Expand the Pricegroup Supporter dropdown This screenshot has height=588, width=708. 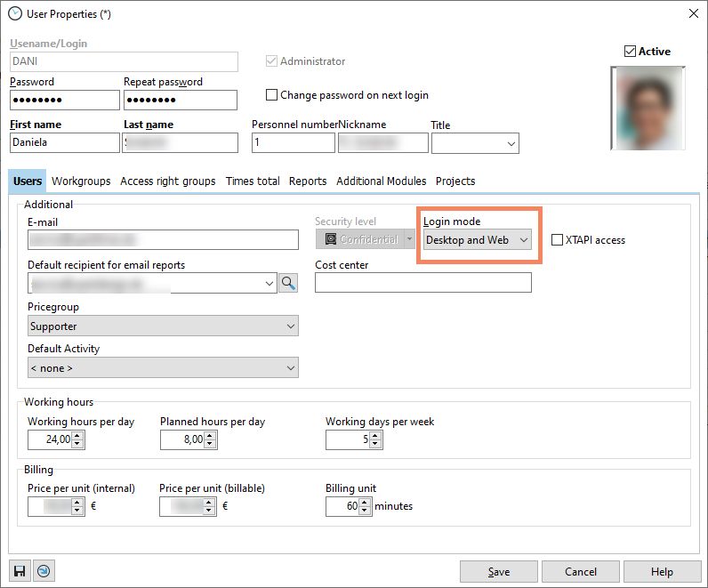pos(163,326)
